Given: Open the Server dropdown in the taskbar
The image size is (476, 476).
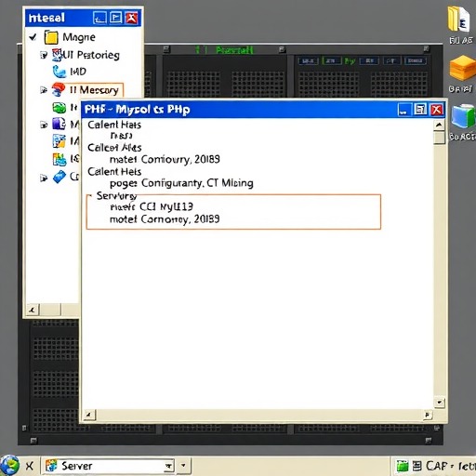Looking at the screenshot, I should click(x=169, y=466).
